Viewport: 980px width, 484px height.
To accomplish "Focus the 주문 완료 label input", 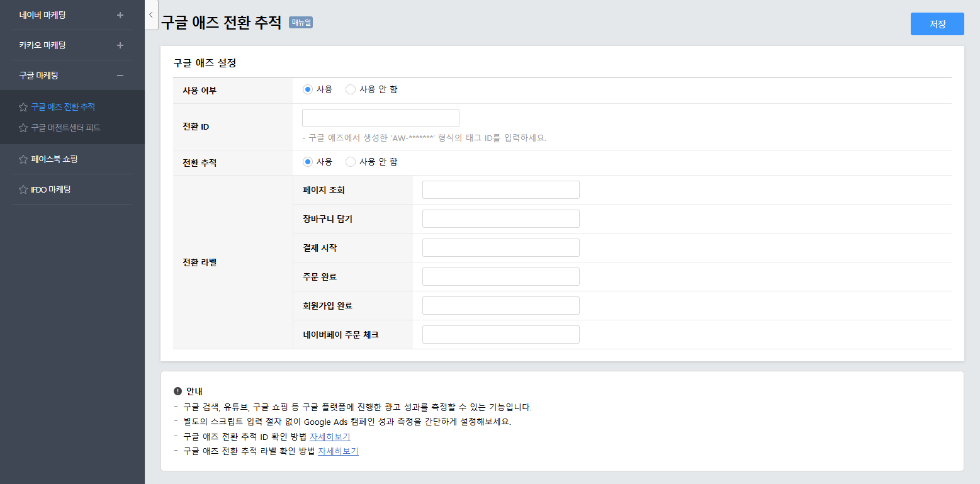I will [x=500, y=277].
